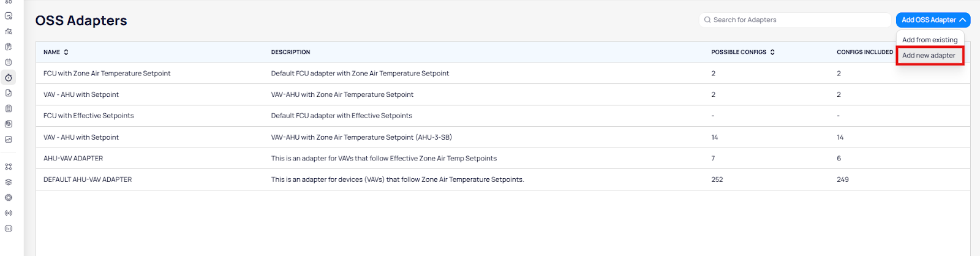Click the gear-like chip icon in sidebar
Screen dimensions: 980x256
[9, 198]
